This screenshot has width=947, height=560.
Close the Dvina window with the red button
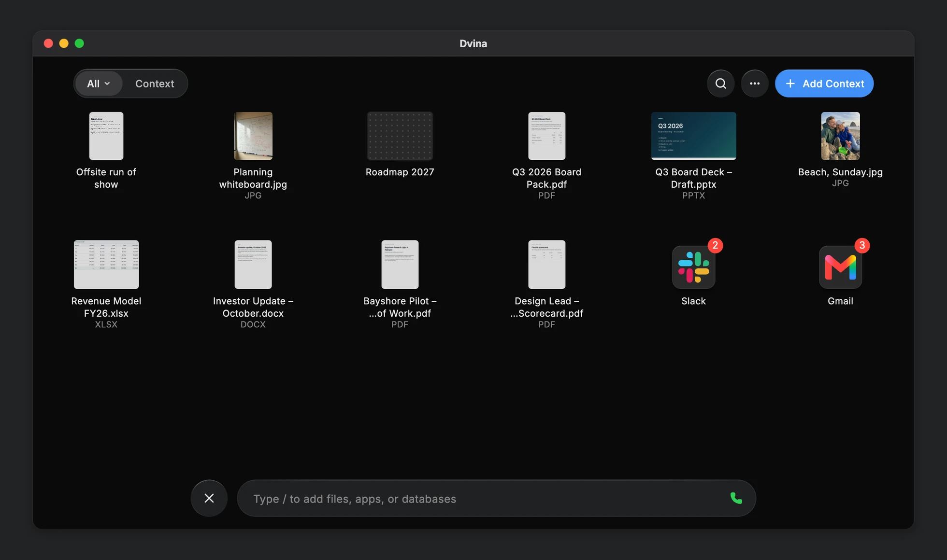coord(48,43)
